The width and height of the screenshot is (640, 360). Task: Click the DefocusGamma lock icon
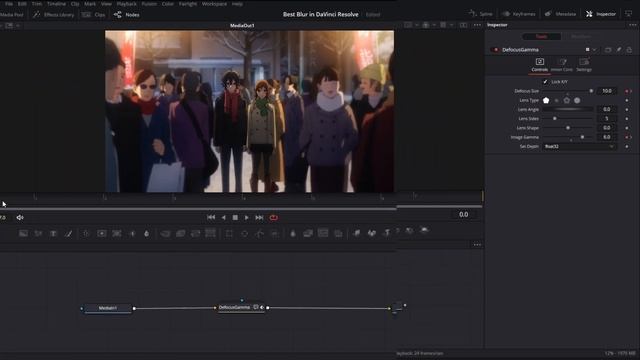click(629, 50)
